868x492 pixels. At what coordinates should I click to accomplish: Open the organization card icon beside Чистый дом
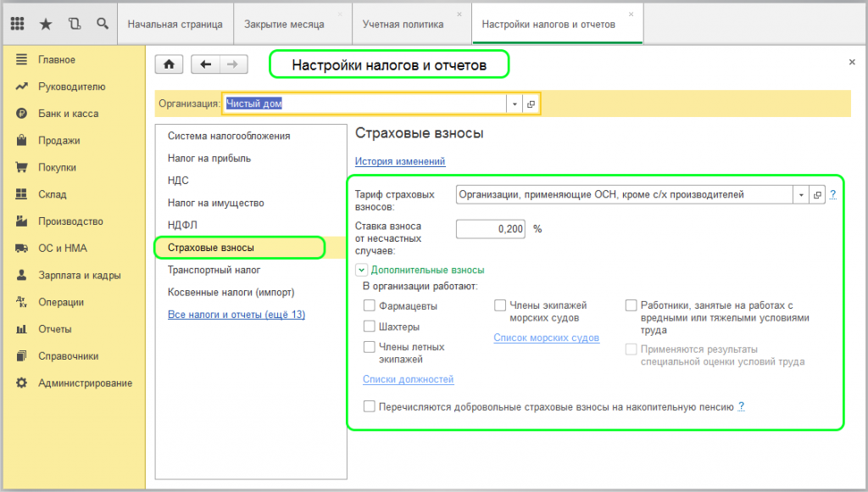531,103
